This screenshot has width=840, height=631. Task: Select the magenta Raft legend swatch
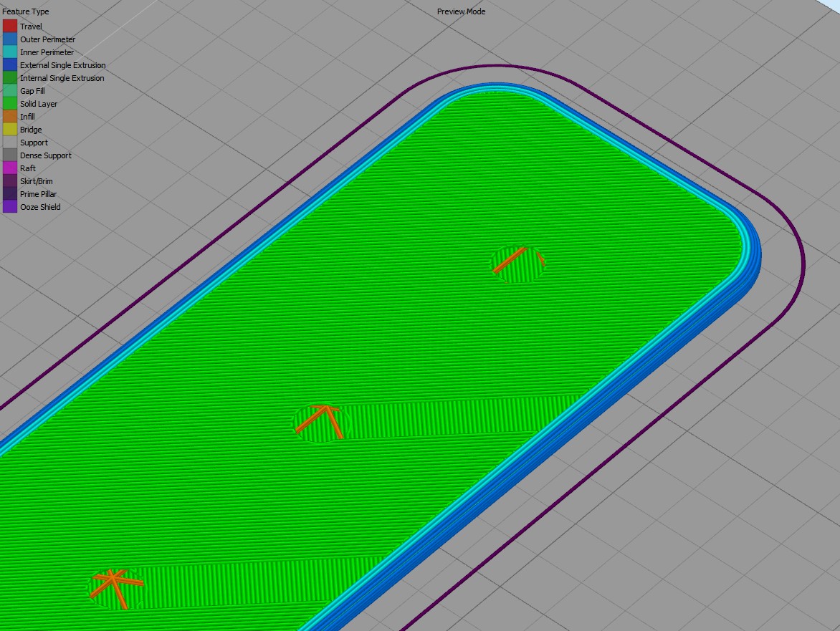[9, 168]
